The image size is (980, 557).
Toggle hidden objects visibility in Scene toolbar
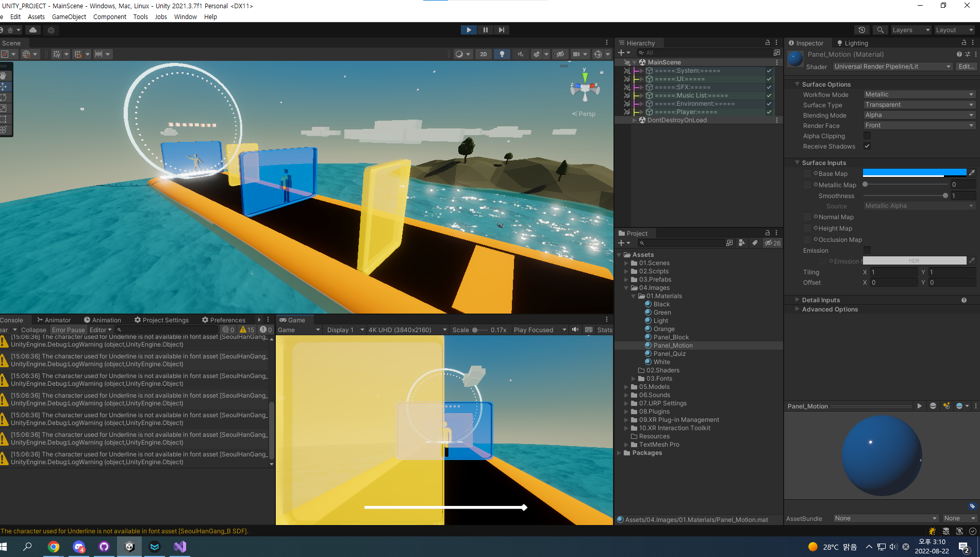click(x=560, y=54)
